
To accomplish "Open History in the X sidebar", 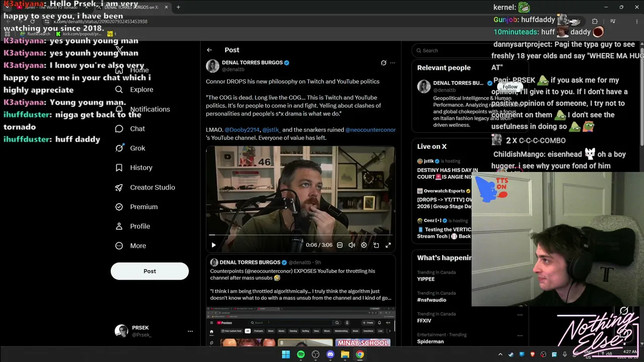I will tap(134, 167).
